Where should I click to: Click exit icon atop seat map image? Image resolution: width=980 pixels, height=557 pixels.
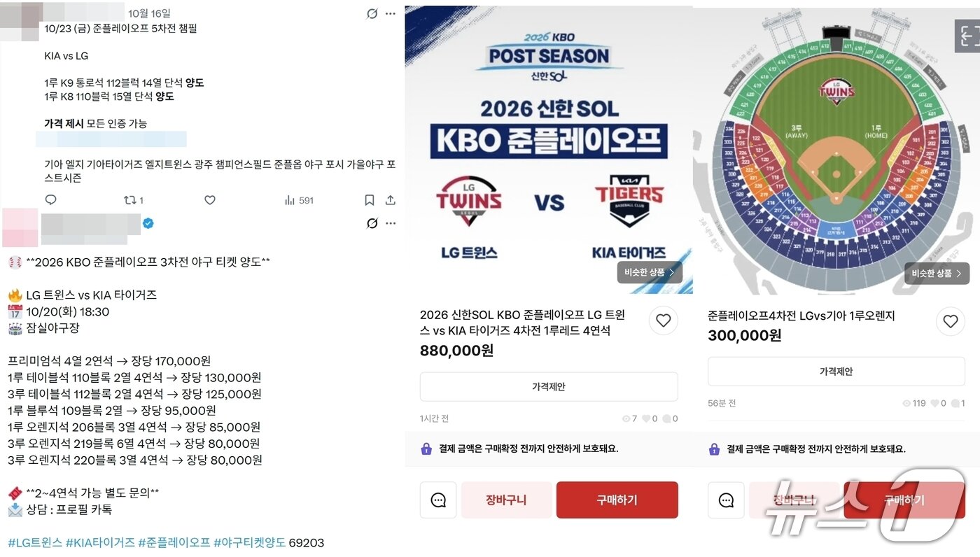[967, 36]
